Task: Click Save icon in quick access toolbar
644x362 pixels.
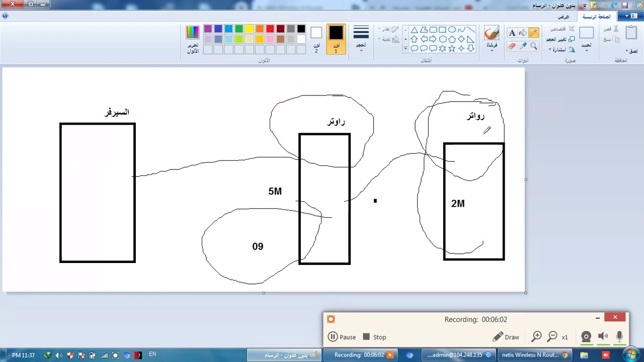Action: 625,5
